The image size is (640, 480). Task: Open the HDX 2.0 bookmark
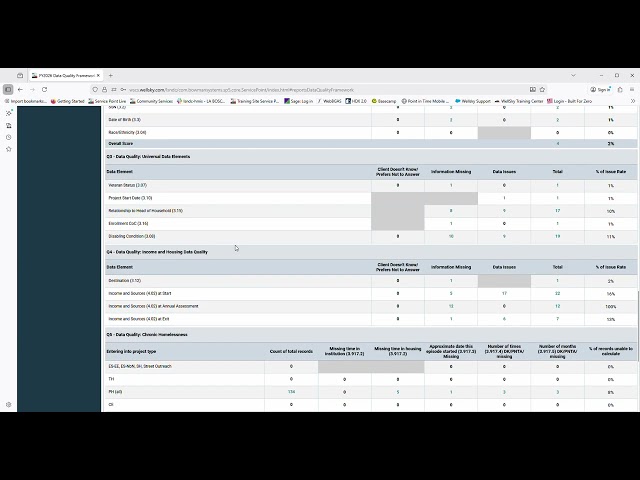(x=356, y=101)
